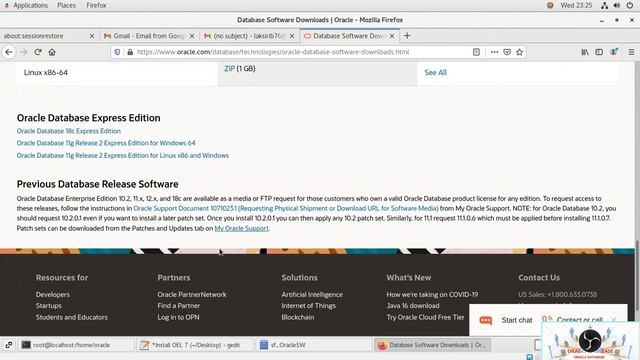The image size is (640, 360).
Task: Open the Places menu
Action: (66, 5)
